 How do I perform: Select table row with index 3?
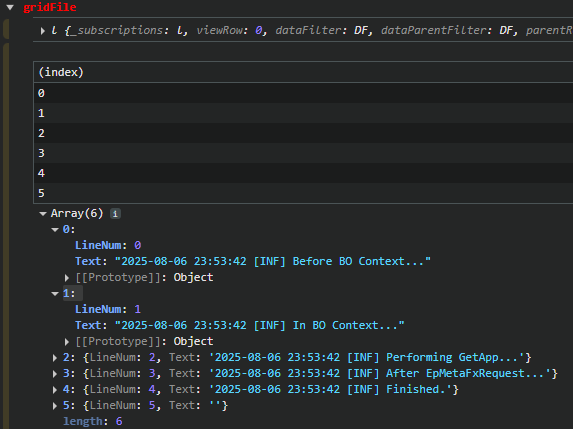tap(303, 153)
